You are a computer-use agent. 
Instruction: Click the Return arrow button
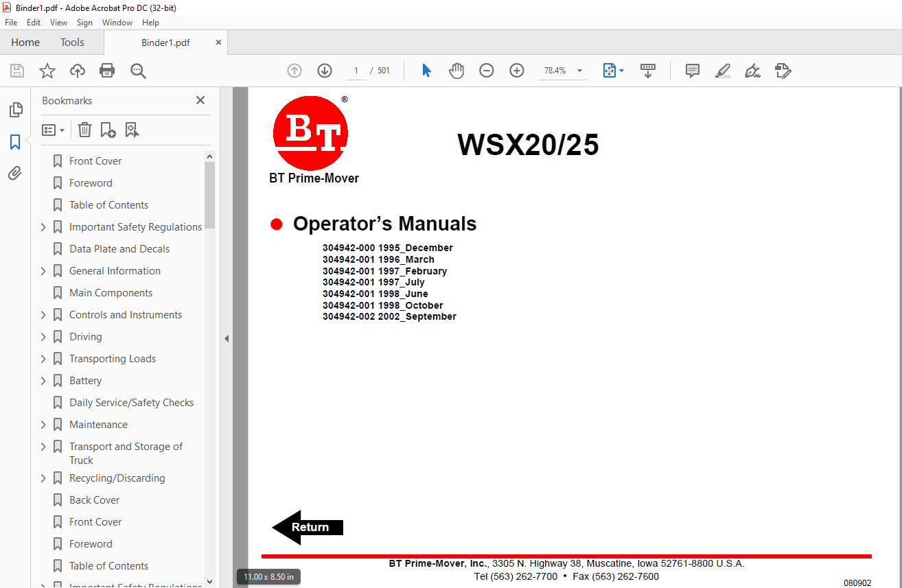(308, 527)
